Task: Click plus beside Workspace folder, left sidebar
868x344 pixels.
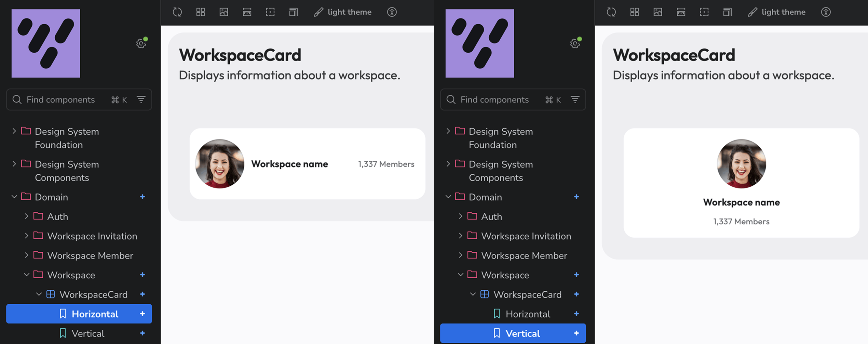Action: point(143,275)
